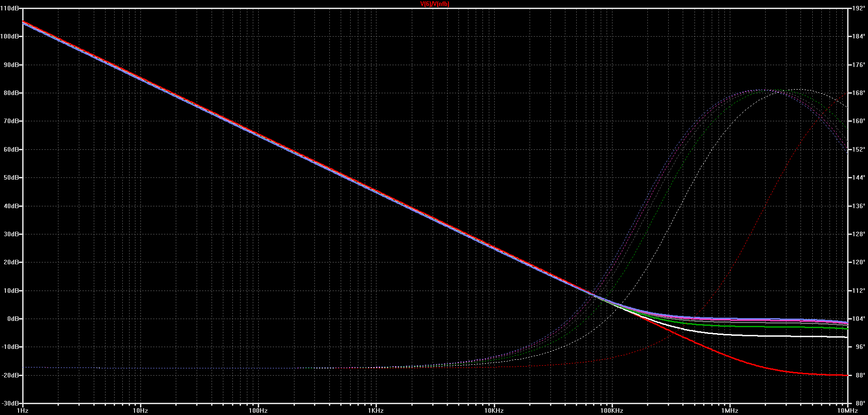Click the 168° phase axis label
The image size is (868, 415).
pyautogui.click(x=858, y=93)
